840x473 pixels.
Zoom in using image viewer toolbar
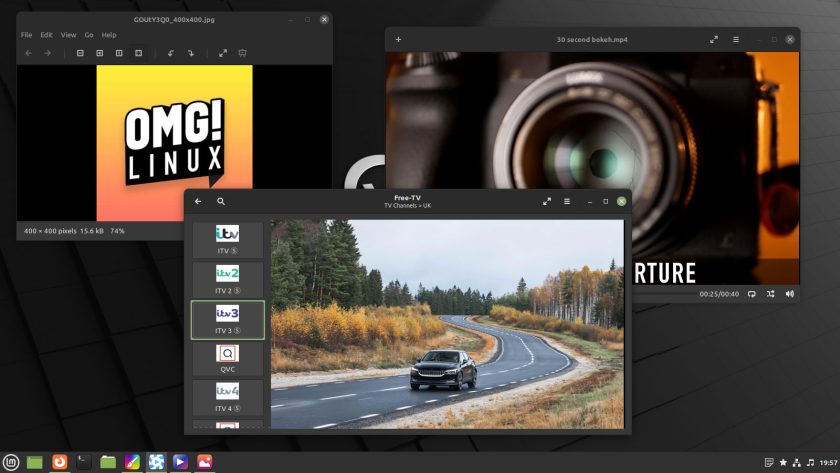pyautogui.click(x=100, y=53)
